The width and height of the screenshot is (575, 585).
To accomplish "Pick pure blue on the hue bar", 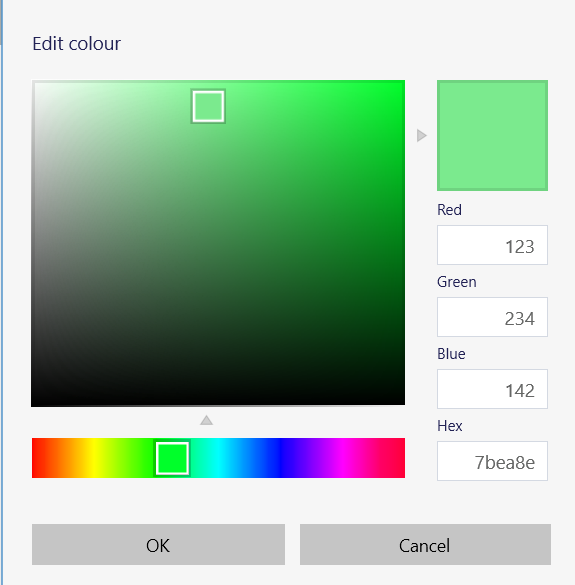I will pyautogui.click(x=281, y=458).
